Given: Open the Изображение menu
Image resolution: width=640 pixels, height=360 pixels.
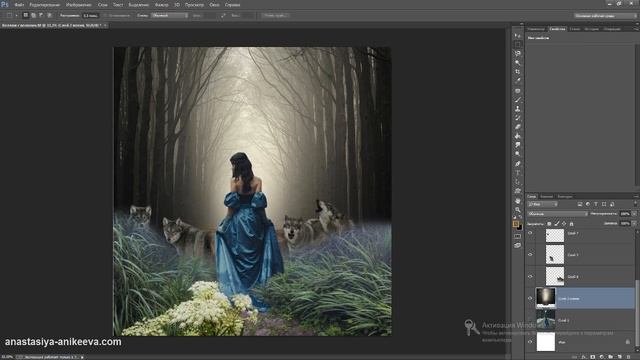Looking at the screenshot, I should [x=79, y=5].
